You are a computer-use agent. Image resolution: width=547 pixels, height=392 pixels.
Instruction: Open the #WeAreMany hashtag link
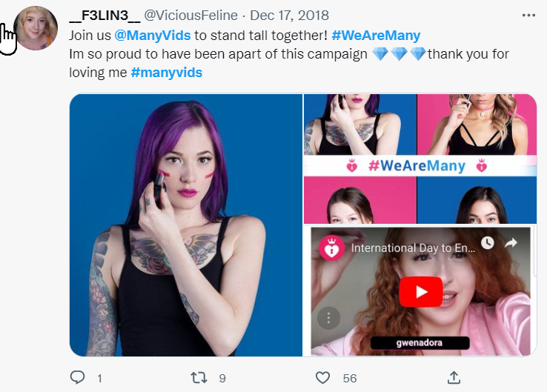click(x=376, y=35)
